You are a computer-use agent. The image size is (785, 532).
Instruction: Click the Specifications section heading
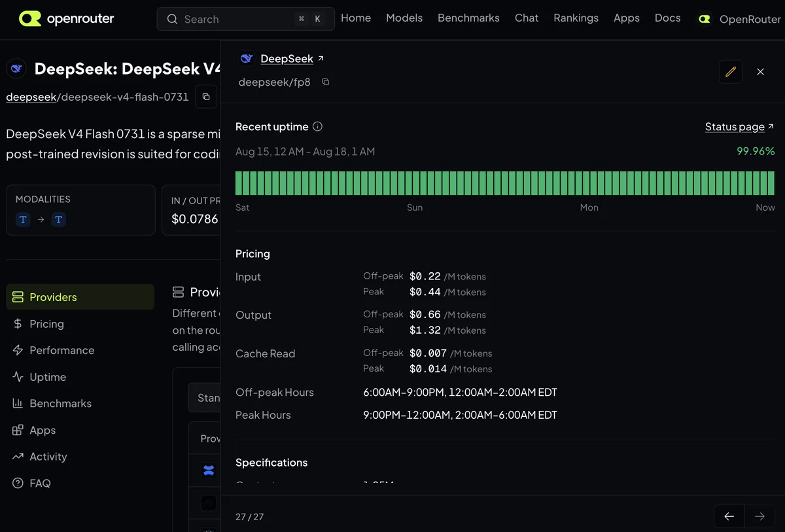pyautogui.click(x=271, y=463)
